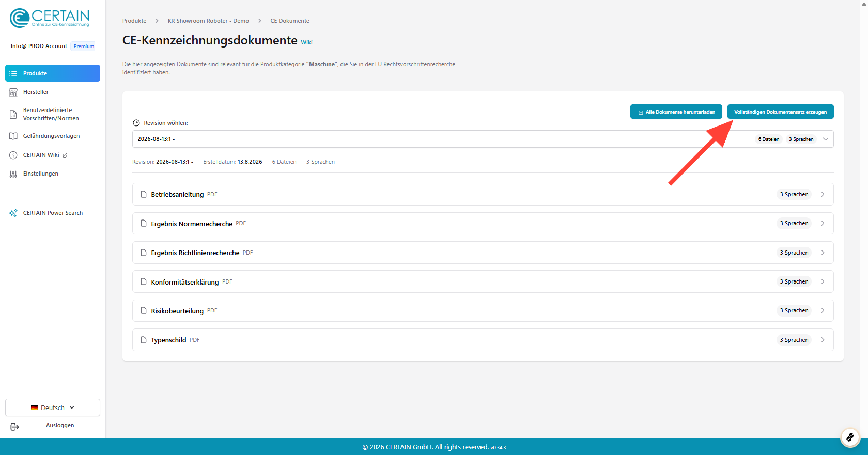Click 3 Sprachen badge in Ergebnis Normenrecherche row
Screen dimensions: 868x455
click(794, 223)
